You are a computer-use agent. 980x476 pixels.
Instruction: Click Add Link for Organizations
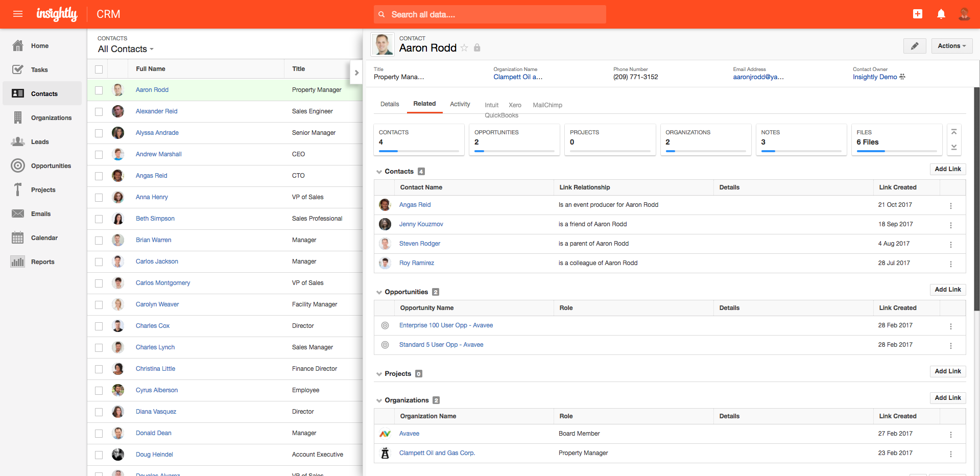(x=947, y=398)
